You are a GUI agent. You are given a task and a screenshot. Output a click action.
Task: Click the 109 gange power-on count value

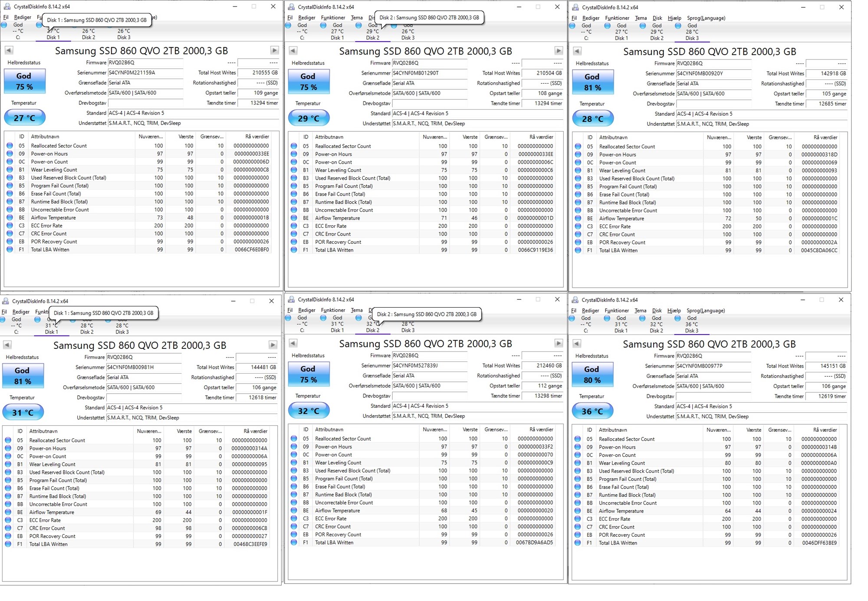click(258, 93)
